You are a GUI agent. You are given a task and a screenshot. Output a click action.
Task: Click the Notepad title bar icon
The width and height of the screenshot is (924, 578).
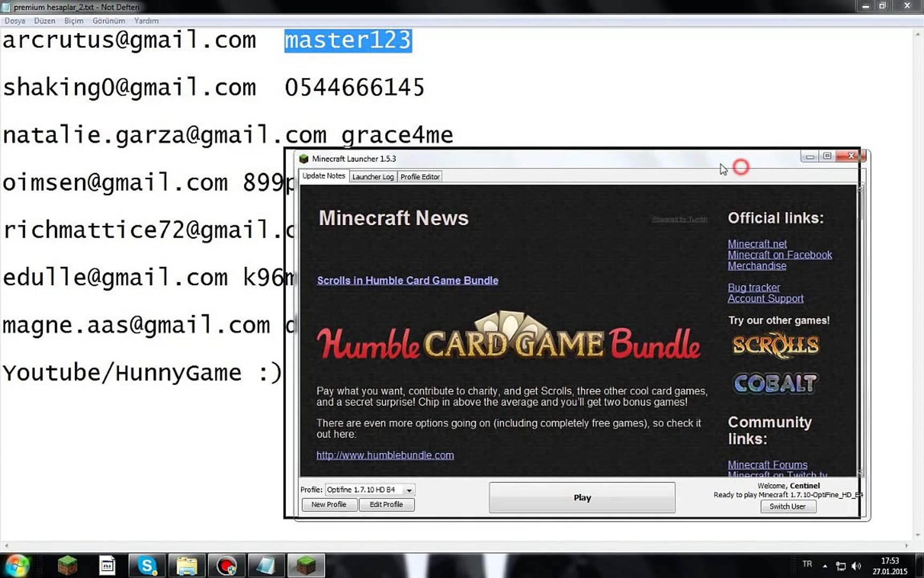tap(6, 7)
